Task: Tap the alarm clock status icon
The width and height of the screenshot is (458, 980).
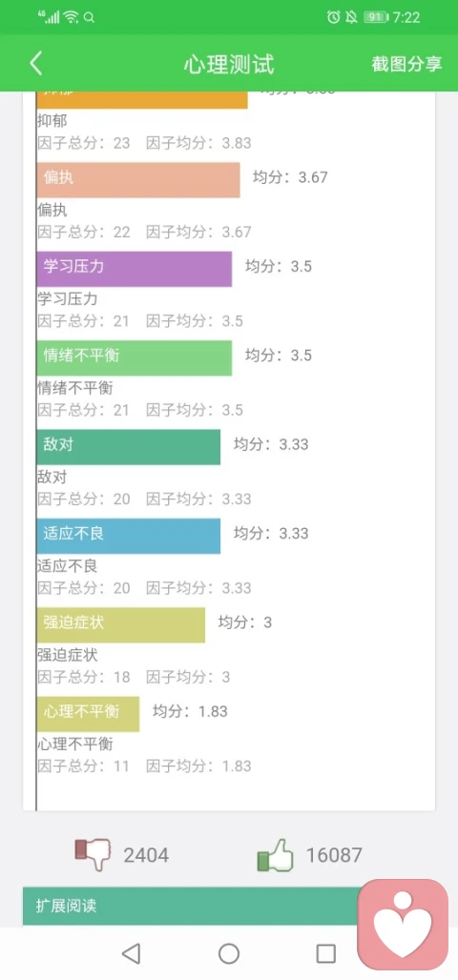Action: (333, 17)
